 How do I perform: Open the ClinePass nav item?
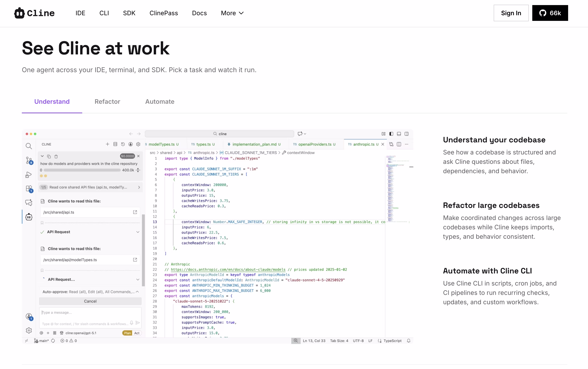pyautogui.click(x=164, y=13)
